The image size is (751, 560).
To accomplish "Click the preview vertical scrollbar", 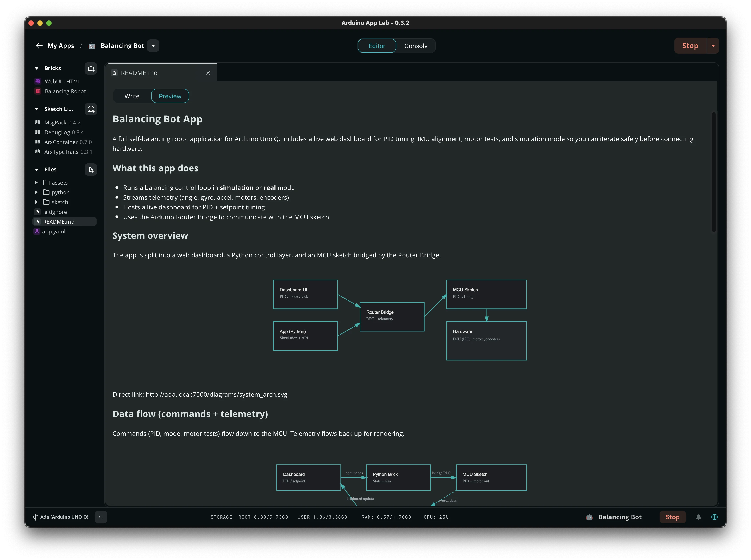I will (714, 172).
